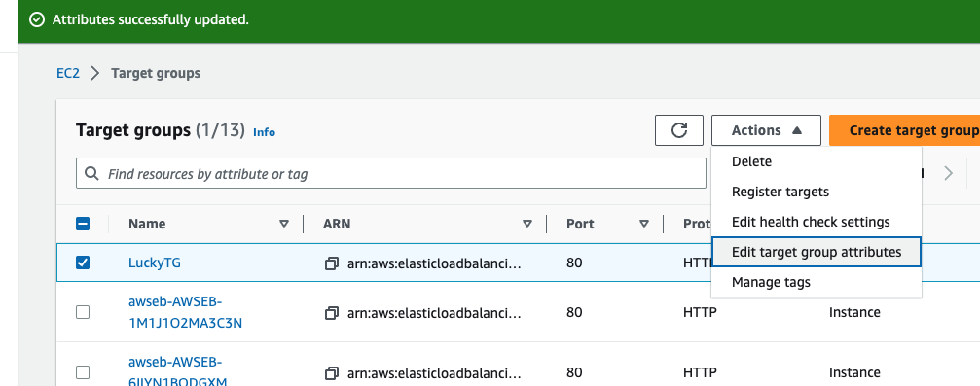The image size is (980, 386).
Task: Sort by the Port column arrow
Action: coord(644,224)
